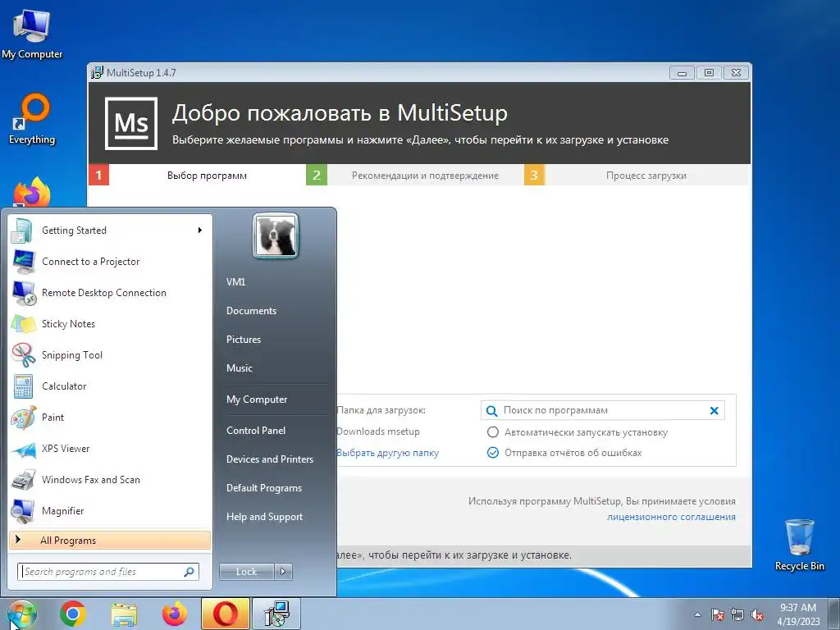Click the network tray icon
Image resolution: width=840 pixels, height=630 pixels.
737,614
